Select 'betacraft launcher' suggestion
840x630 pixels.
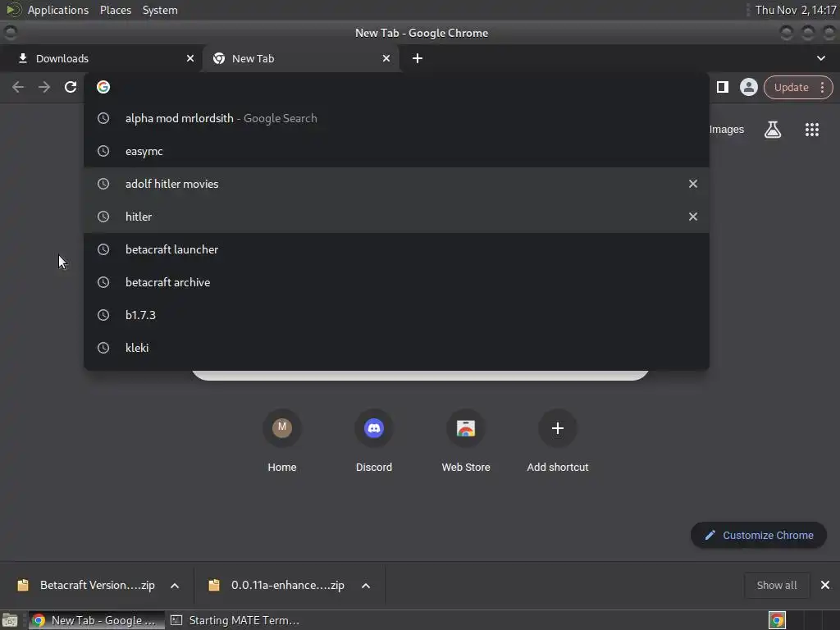coord(396,249)
